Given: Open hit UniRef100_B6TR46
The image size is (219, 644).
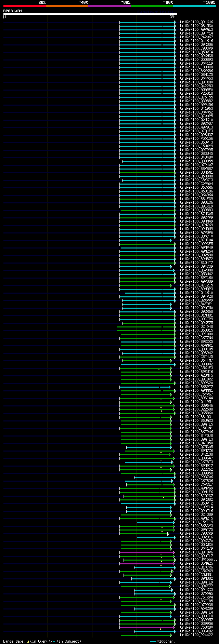Looking at the screenshot, I should 196,432.
